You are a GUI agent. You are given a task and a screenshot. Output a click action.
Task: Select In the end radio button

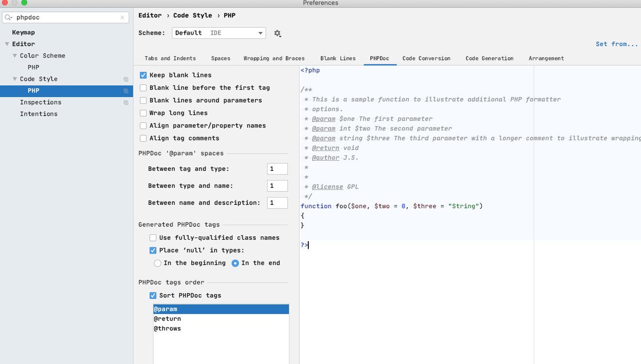[x=236, y=263]
